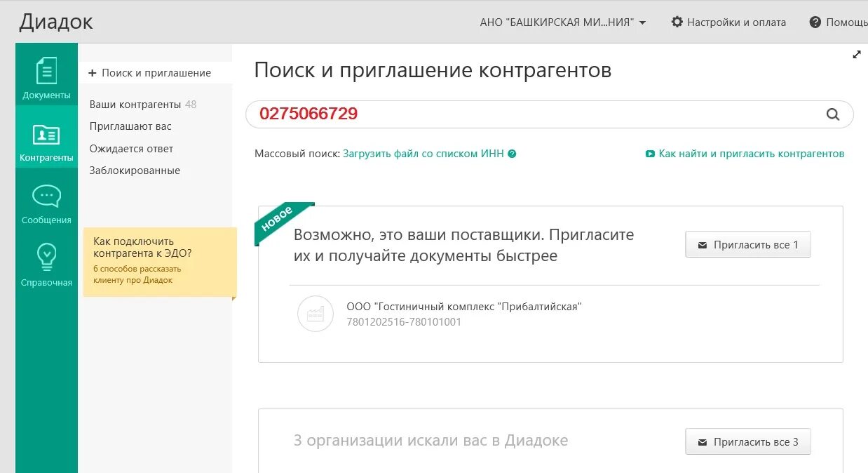
Task: Open Ваши контрагенты list
Action: coord(135,105)
